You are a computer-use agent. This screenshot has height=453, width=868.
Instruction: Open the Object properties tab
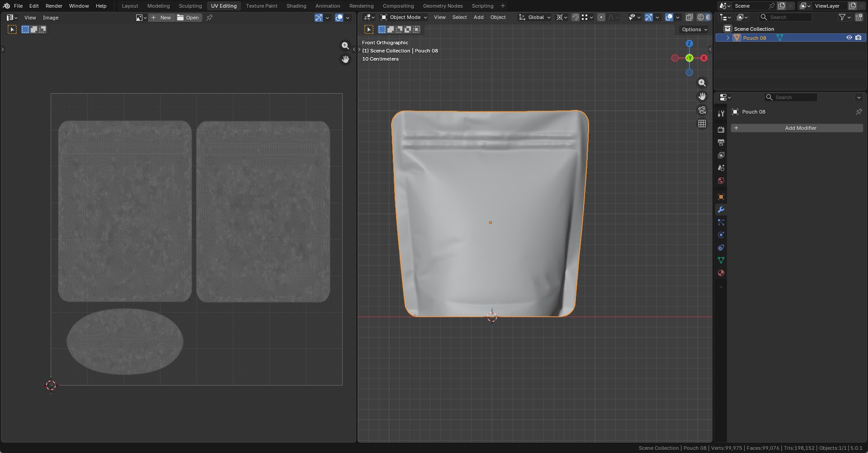[721, 197]
